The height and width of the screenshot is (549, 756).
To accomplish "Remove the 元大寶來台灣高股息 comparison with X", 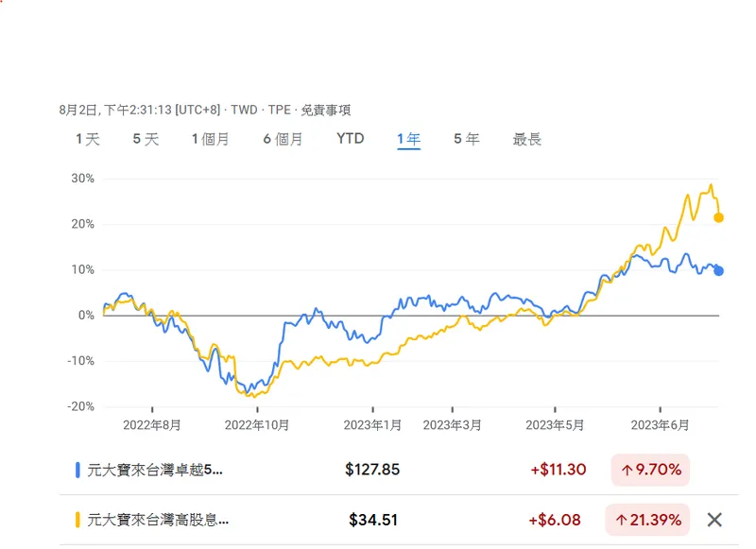I will 714,519.
